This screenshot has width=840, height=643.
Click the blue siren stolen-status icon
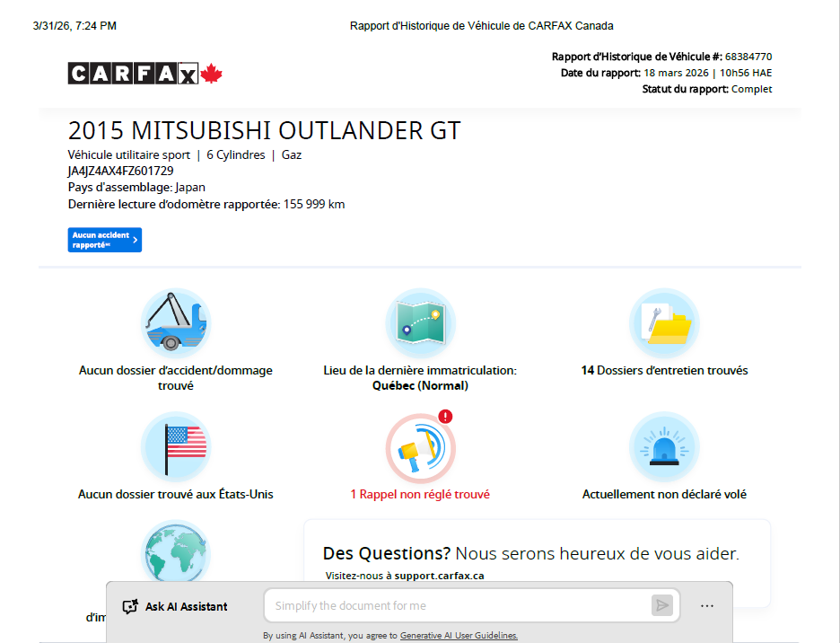pos(663,446)
